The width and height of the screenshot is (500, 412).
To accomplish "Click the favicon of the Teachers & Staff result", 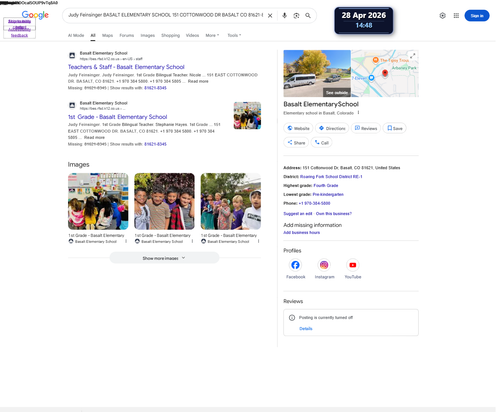I will pos(72,55).
